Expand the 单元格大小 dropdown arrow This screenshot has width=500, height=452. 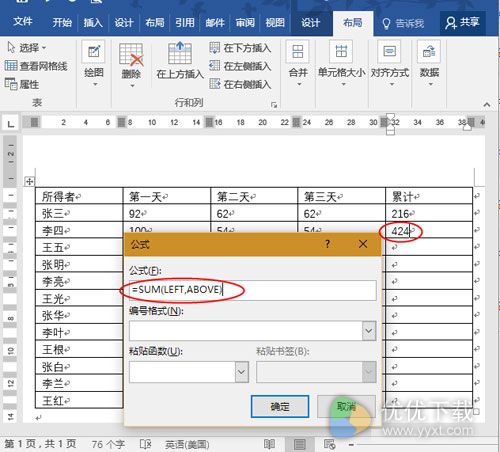343,84
